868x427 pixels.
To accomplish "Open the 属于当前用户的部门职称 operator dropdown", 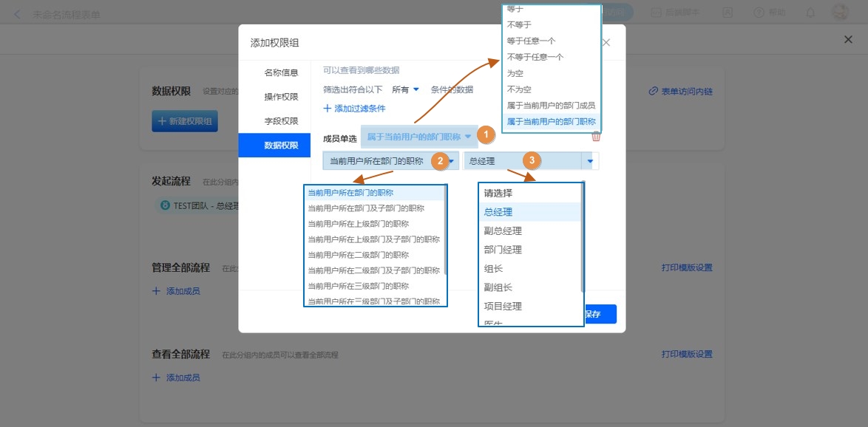I will coord(467,137).
